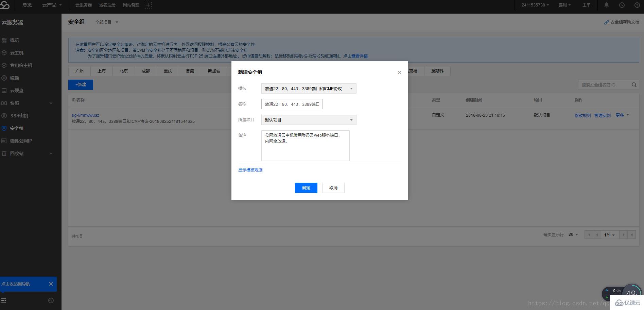This screenshot has height=310, width=644.
Task: Switch to the 广州 region tab
Action: point(80,71)
